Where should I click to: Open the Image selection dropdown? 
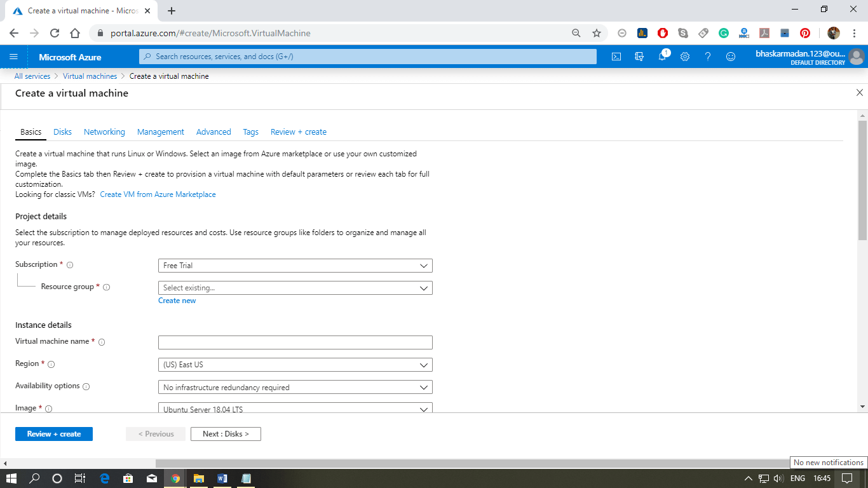[295, 409]
